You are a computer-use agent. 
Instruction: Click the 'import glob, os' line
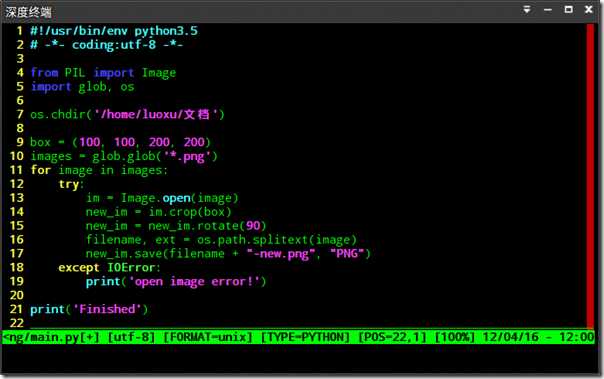point(82,87)
